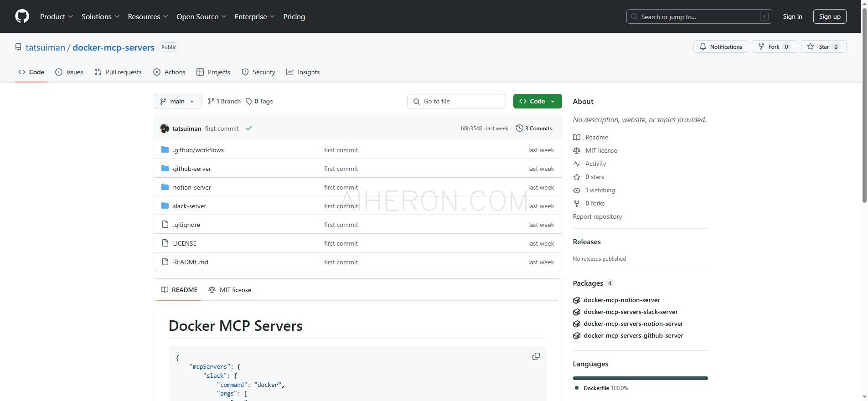
Task: Open the green Code dropdown button
Action: (x=537, y=101)
